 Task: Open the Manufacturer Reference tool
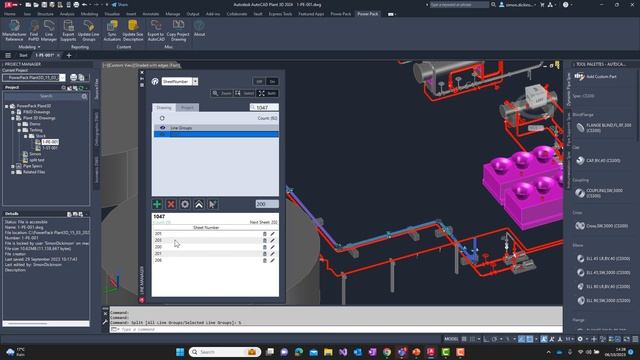pyautogui.click(x=14, y=30)
